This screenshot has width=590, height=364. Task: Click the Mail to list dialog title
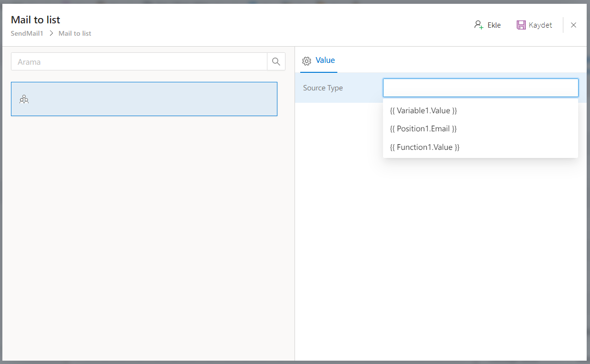coord(36,20)
